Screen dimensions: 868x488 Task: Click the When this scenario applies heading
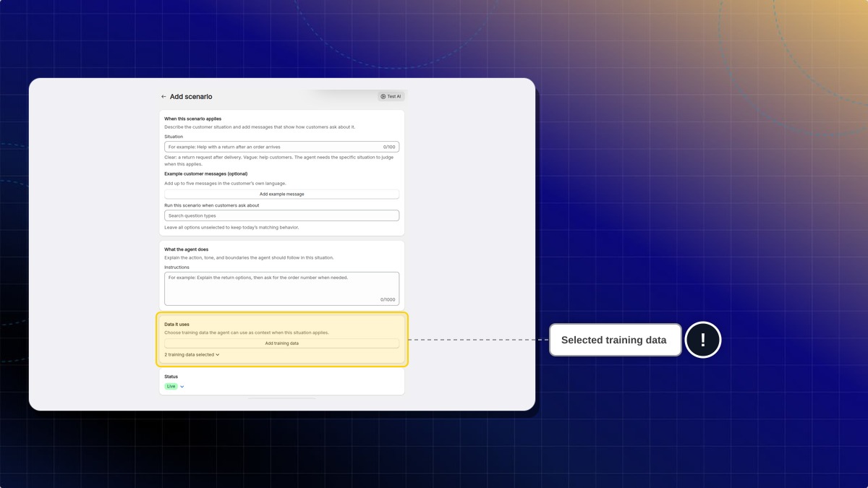point(192,119)
